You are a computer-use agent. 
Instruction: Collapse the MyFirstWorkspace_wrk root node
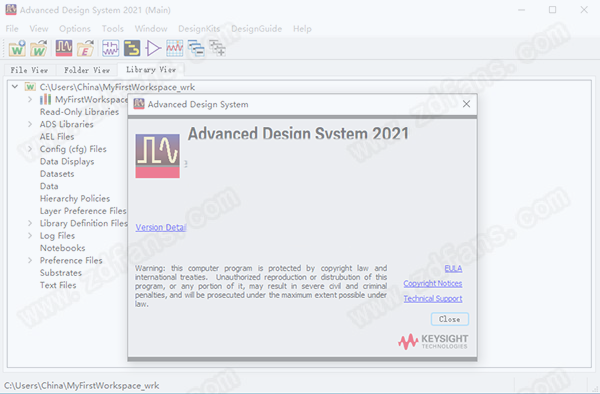click(x=15, y=87)
